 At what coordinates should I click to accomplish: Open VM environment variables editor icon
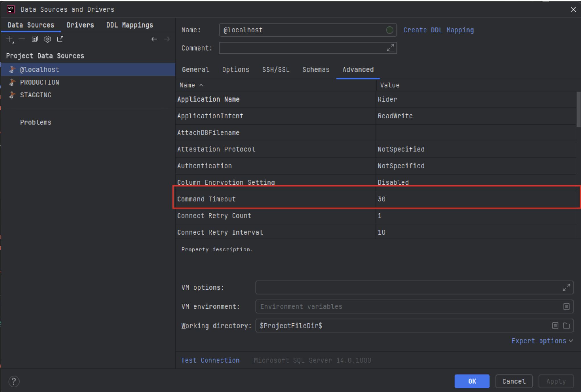566,306
